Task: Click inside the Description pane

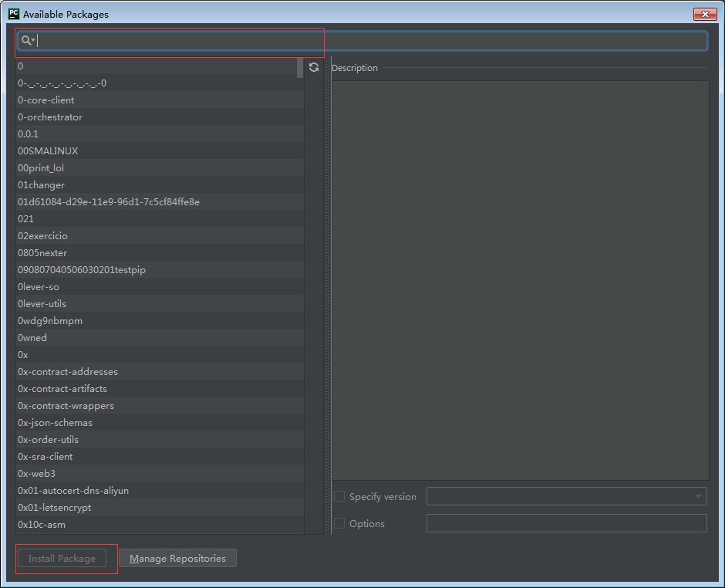Action: coord(520,280)
